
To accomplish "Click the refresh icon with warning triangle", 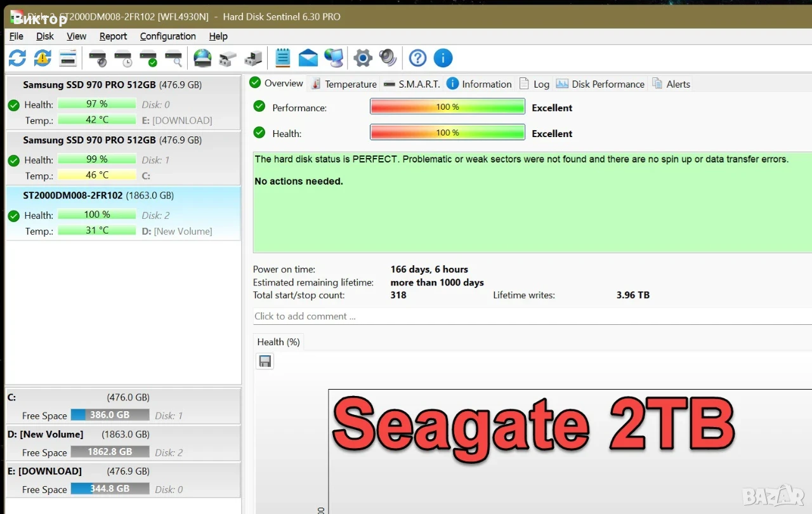I will point(43,58).
